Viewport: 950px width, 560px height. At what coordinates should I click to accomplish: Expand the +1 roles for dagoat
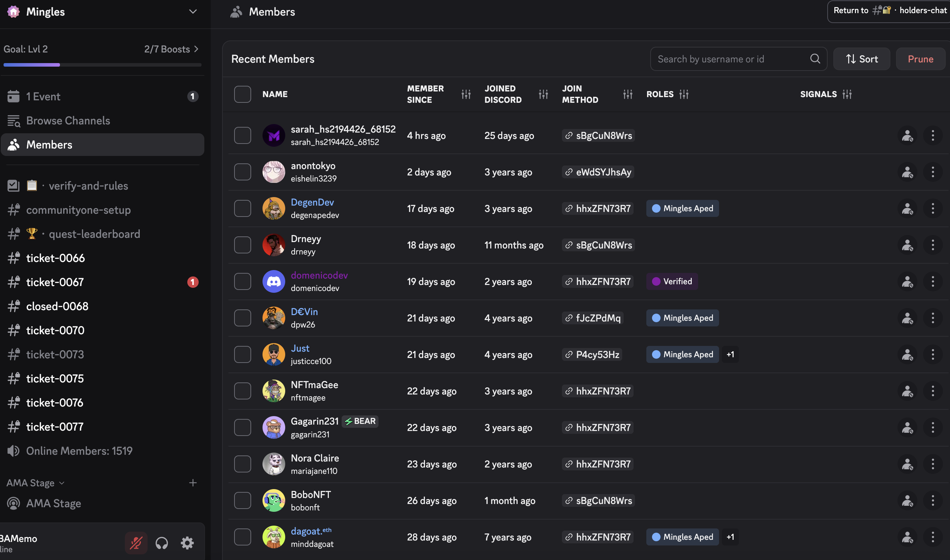[730, 537]
